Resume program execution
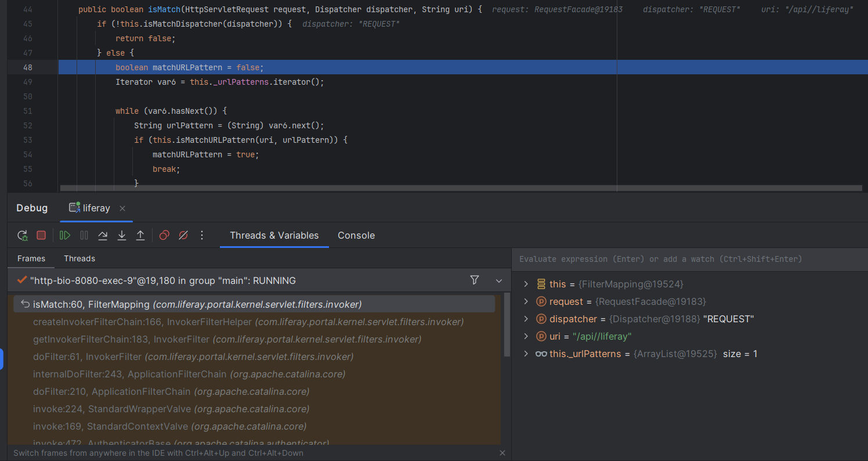 click(x=65, y=235)
